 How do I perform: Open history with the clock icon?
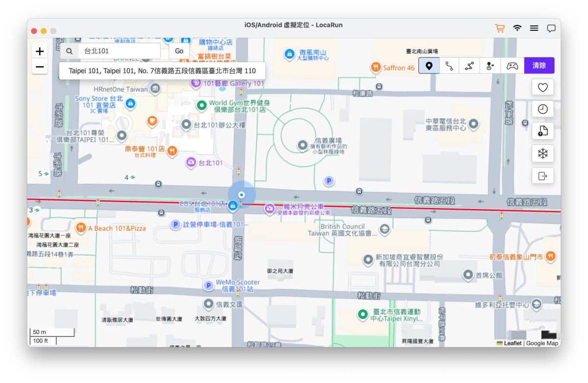[542, 109]
